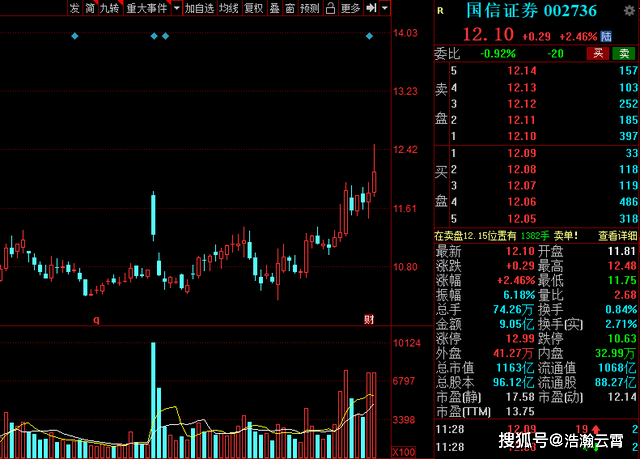Click the 叠 overlay button
This screenshot has width=640, height=459.
pyautogui.click(x=275, y=8)
